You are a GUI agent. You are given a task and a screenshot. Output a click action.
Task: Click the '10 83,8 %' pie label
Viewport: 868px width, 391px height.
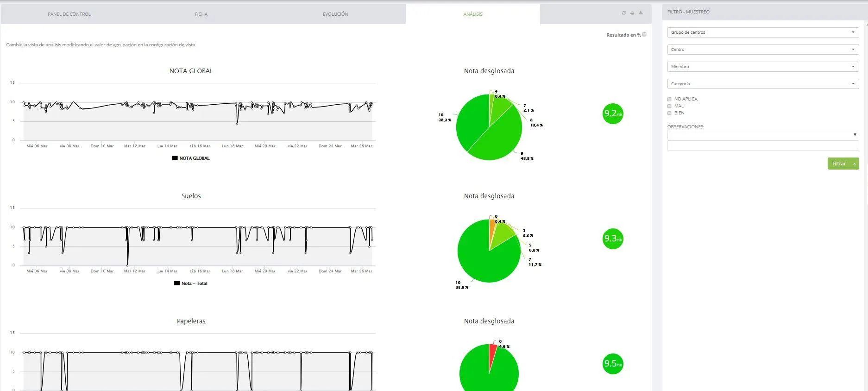462,285
